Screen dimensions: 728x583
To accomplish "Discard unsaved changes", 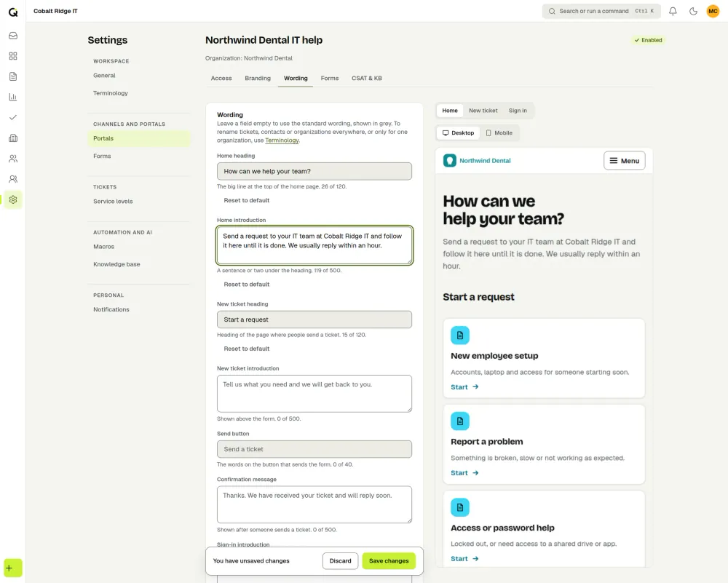I will (x=340, y=560).
